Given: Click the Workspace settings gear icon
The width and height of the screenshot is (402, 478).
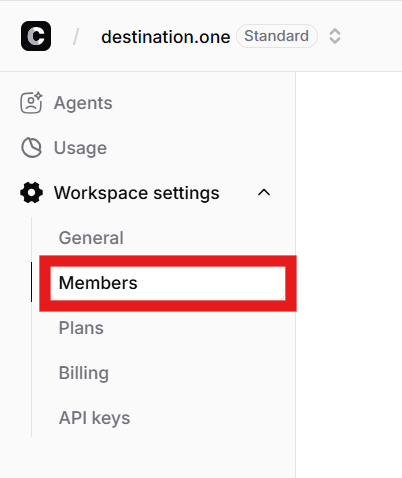Looking at the screenshot, I should click(31, 193).
